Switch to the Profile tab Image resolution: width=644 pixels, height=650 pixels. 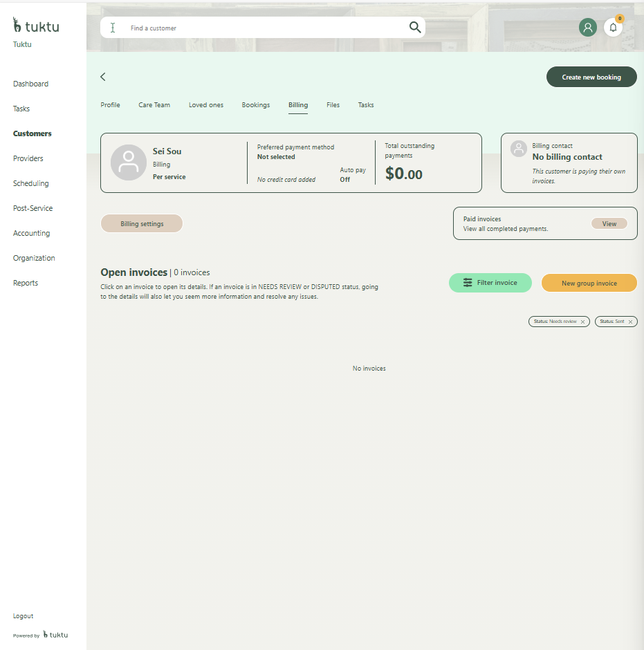[110, 105]
